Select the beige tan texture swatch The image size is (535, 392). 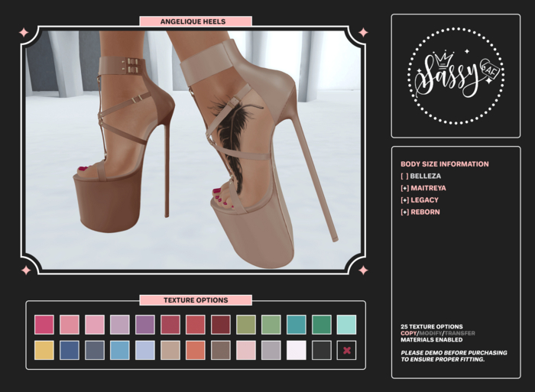coord(170,350)
